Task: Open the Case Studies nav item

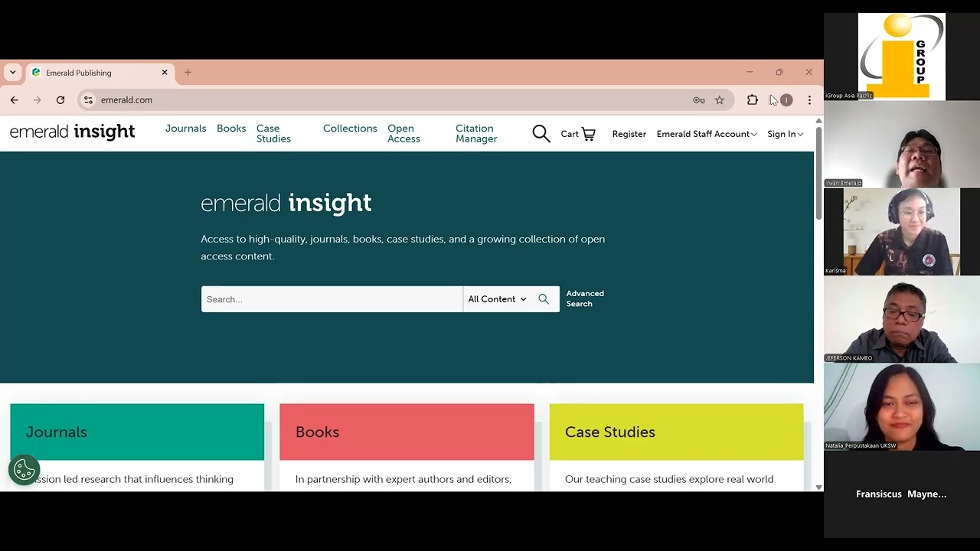Action: tap(273, 134)
